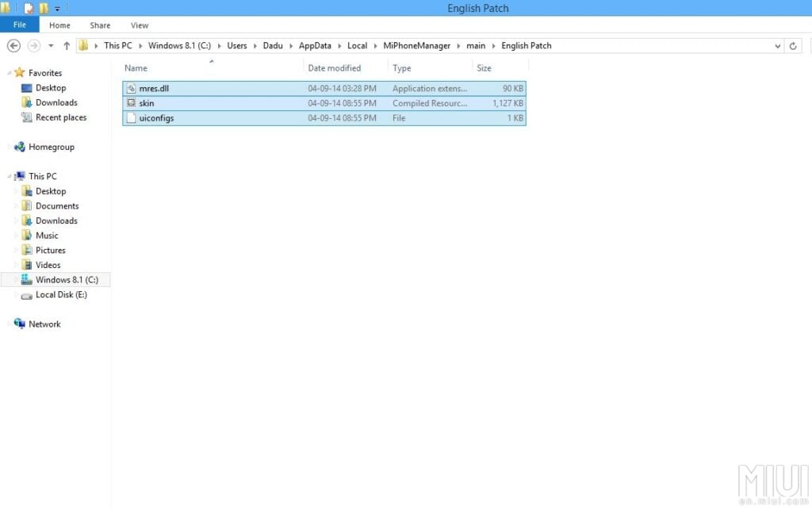Click the Windows 8.1 (C:) drive icon in sidebar
The width and height of the screenshot is (812, 510).
click(26, 280)
